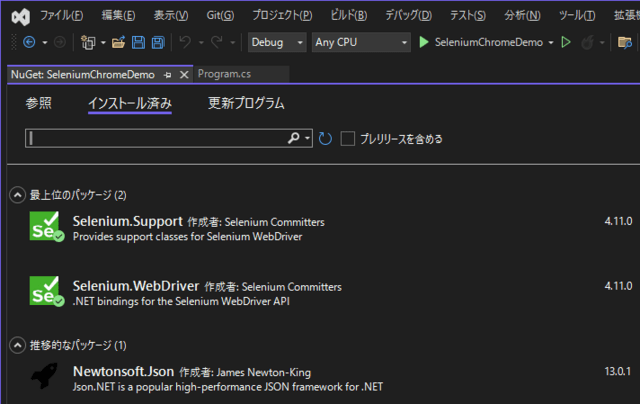
Task: Select the Selenium.WebDriver package entry
Action: pos(128,286)
